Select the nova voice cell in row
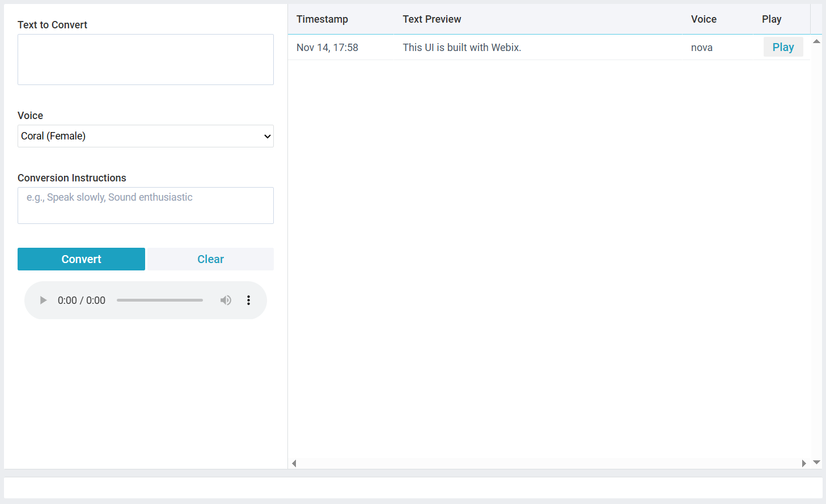 point(701,48)
